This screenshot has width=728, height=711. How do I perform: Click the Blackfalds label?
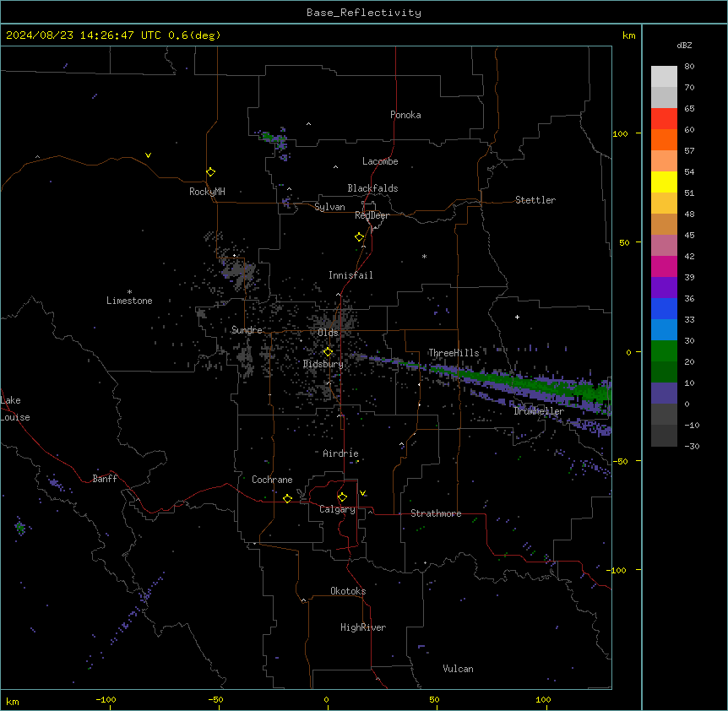point(372,188)
